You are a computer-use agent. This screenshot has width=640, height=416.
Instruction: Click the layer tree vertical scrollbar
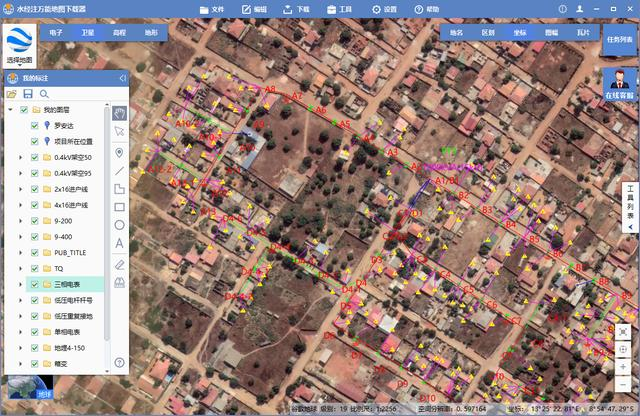coord(107,224)
